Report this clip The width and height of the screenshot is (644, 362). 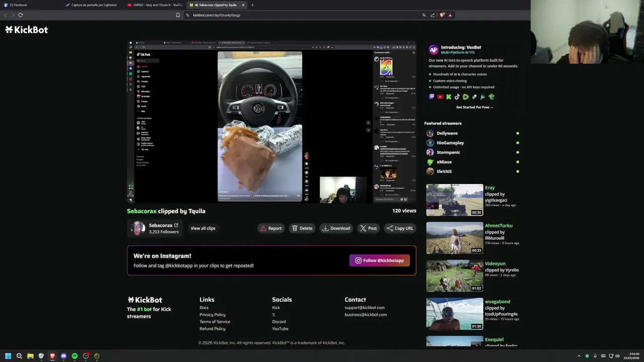[x=271, y=228]
